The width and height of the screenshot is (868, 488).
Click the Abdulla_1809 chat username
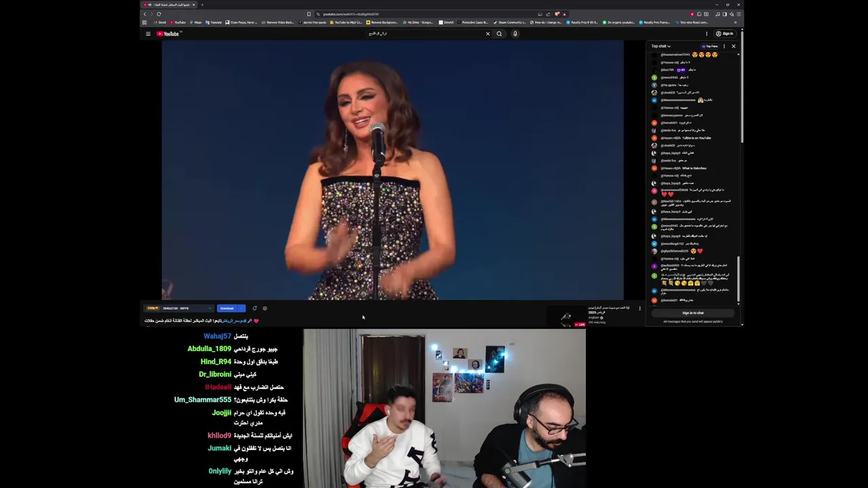coord(209,349)
